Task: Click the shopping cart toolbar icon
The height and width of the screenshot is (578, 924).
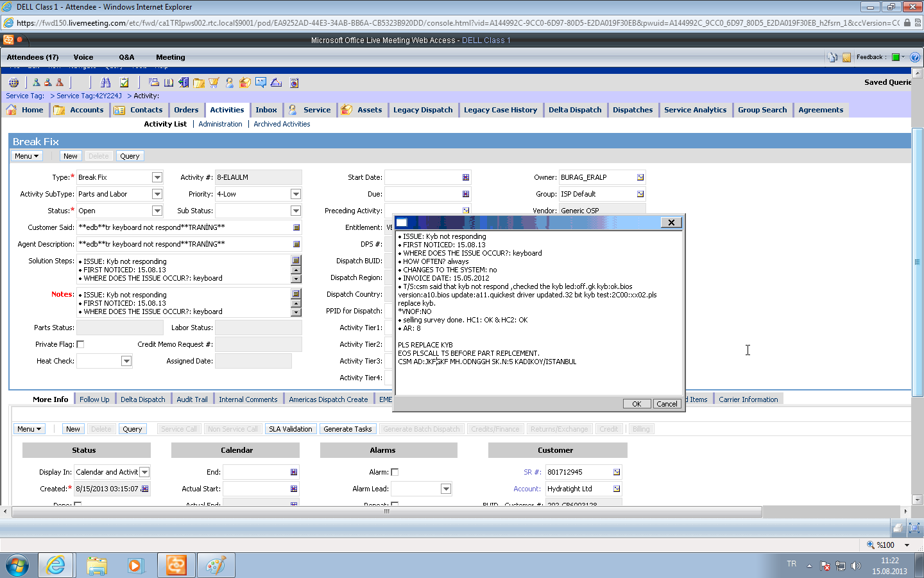Action: [x=214, y=82]
